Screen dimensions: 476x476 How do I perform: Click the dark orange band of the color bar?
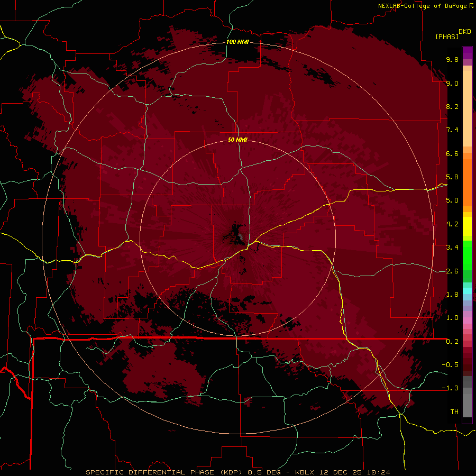pyautogui.click(x=467, y=182)
